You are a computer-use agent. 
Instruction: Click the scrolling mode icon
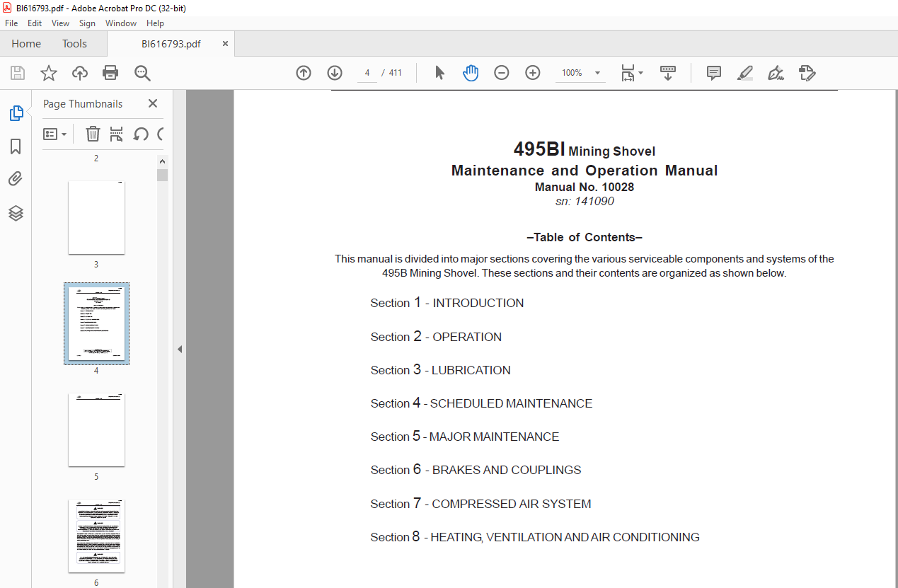pos(668,73)
